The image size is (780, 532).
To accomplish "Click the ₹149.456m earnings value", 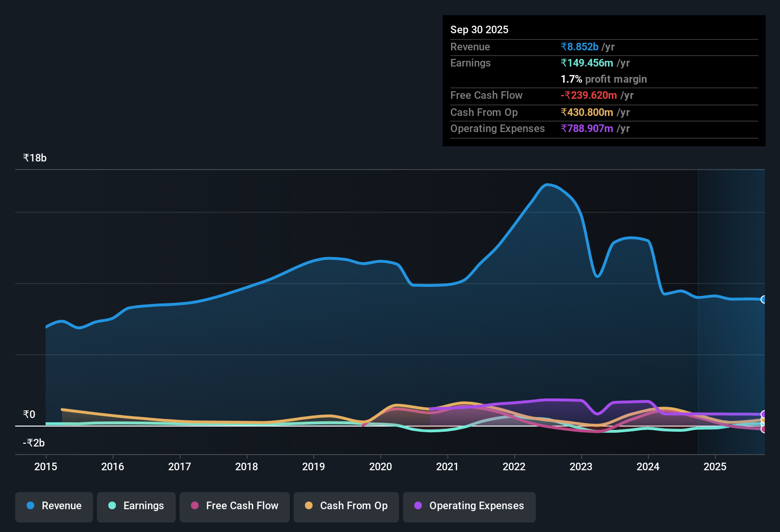I will tap(587, 63).
